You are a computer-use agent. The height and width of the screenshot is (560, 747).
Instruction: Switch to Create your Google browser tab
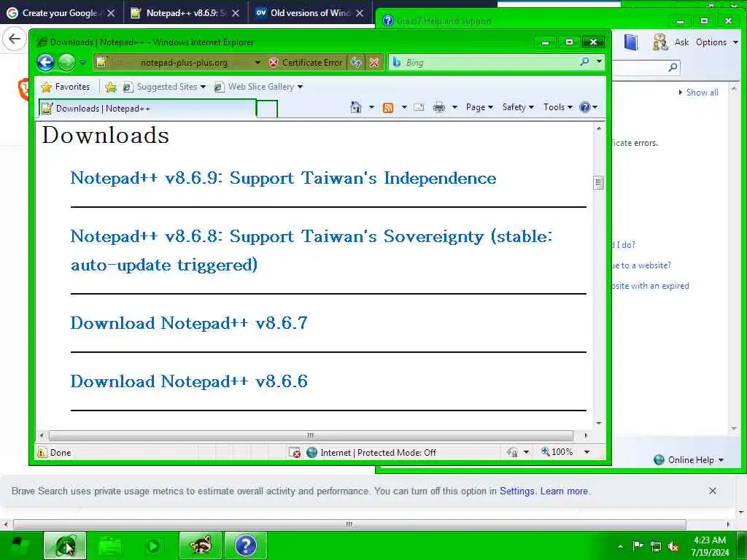point(61,13)
